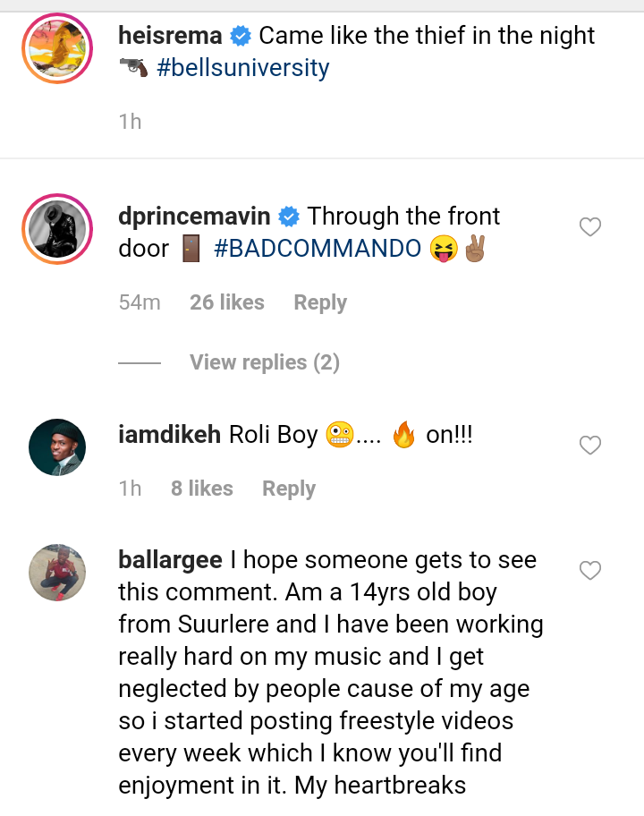Like dprincemavin's comment with the heart

pyautogui.click(x=590, y=228)
